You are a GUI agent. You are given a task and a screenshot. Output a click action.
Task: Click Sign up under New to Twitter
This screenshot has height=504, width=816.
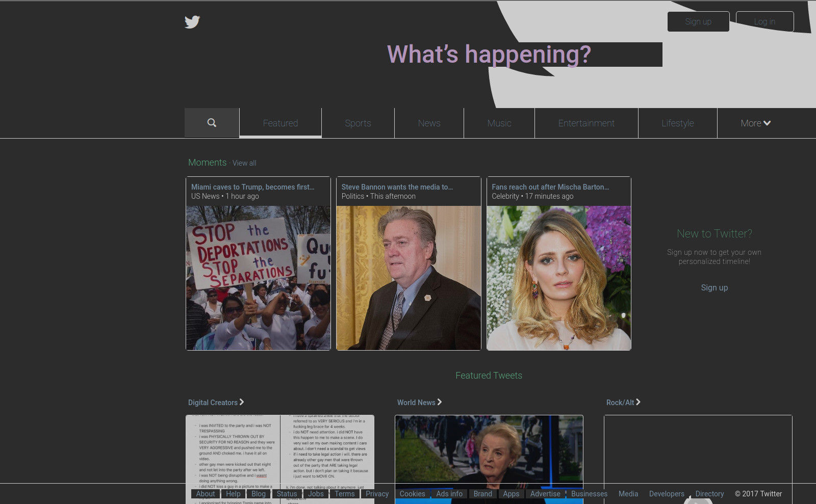tap(714, 287)
